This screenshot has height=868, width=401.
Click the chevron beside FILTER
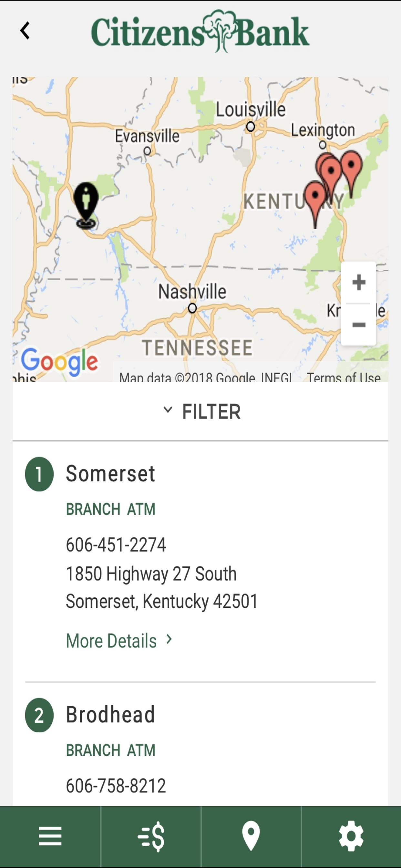click(168, 410)
